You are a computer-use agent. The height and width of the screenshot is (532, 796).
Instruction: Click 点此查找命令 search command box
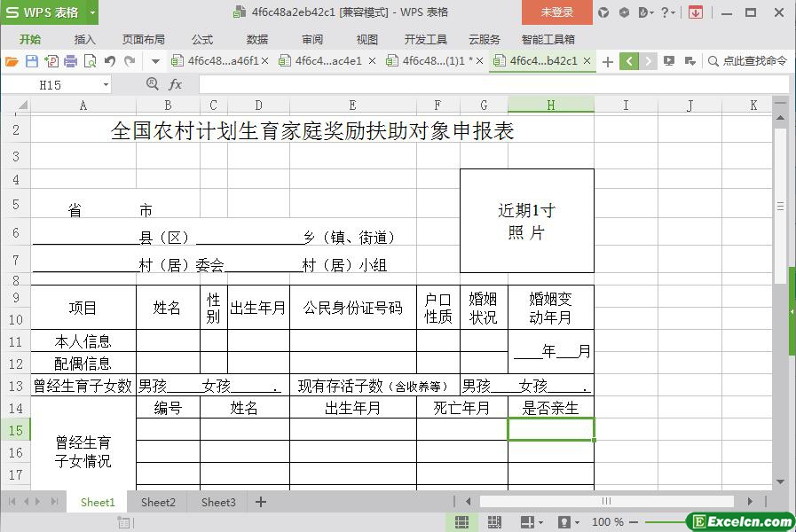tap(747, 61)
